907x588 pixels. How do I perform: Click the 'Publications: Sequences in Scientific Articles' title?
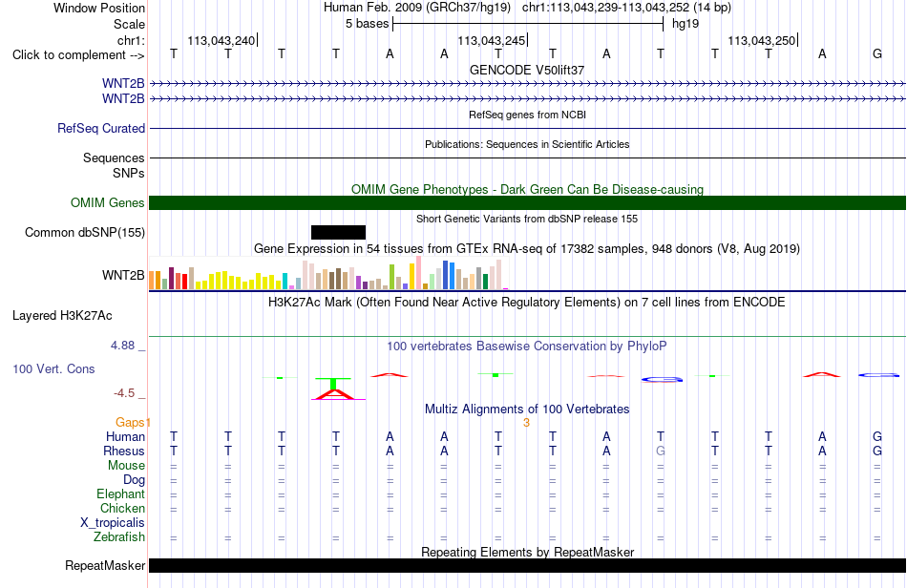pos(527,144)
